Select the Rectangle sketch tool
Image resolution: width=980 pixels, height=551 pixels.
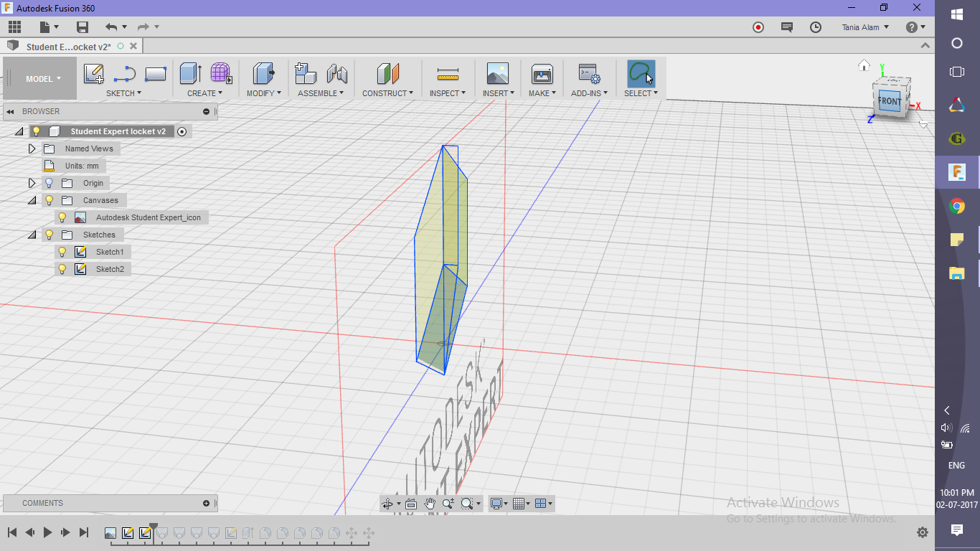156,73
